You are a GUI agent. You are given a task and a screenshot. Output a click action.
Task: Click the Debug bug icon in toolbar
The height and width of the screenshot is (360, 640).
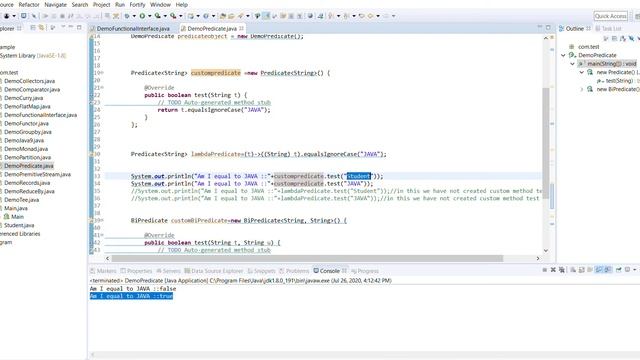(x=127, y=16)
